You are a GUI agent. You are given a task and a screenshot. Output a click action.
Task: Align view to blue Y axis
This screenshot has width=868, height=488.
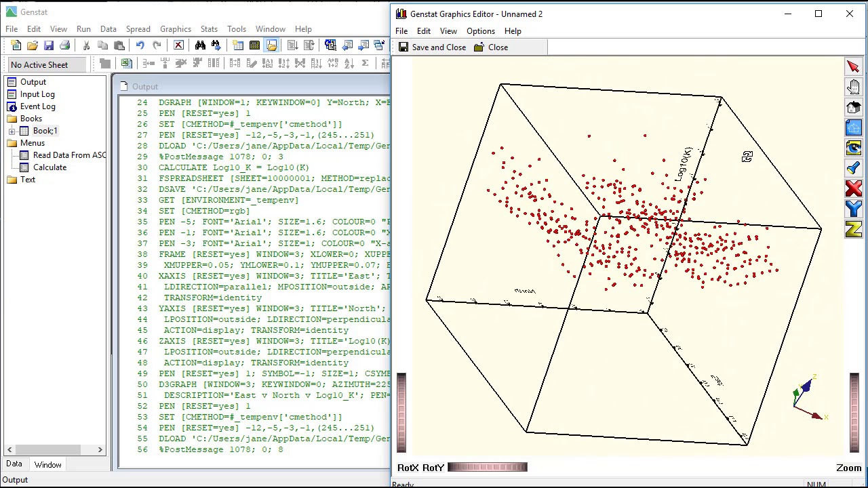click(x=853, y=209)
